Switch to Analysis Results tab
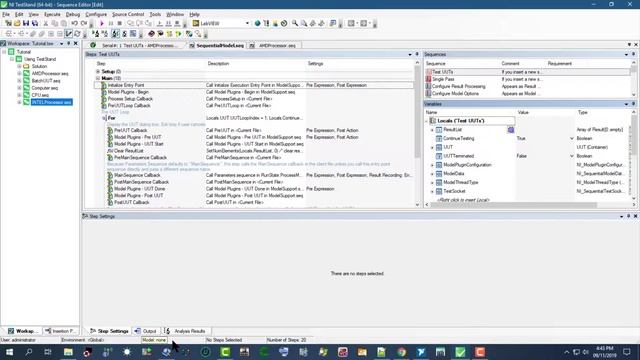640x360 pixels. [x=186, y=331]
